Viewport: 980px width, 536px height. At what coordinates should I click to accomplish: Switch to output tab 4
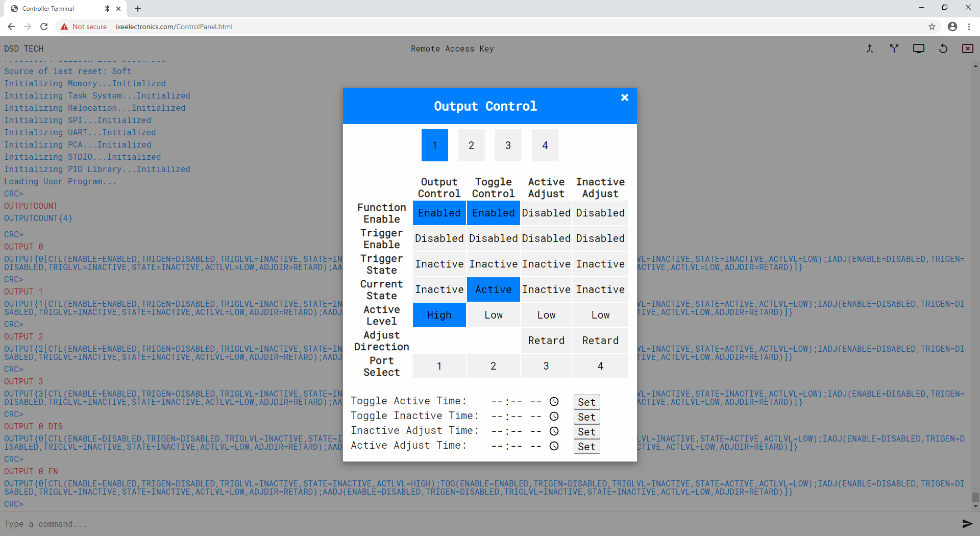coord(545,145)
